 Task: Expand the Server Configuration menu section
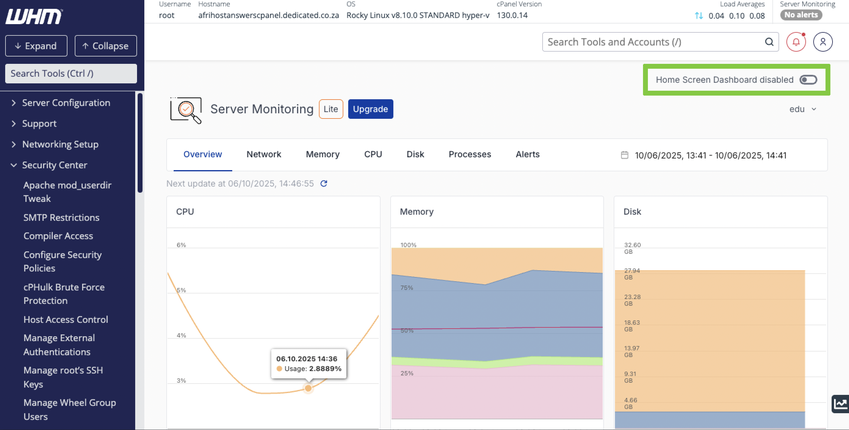[x=66, y=103]
